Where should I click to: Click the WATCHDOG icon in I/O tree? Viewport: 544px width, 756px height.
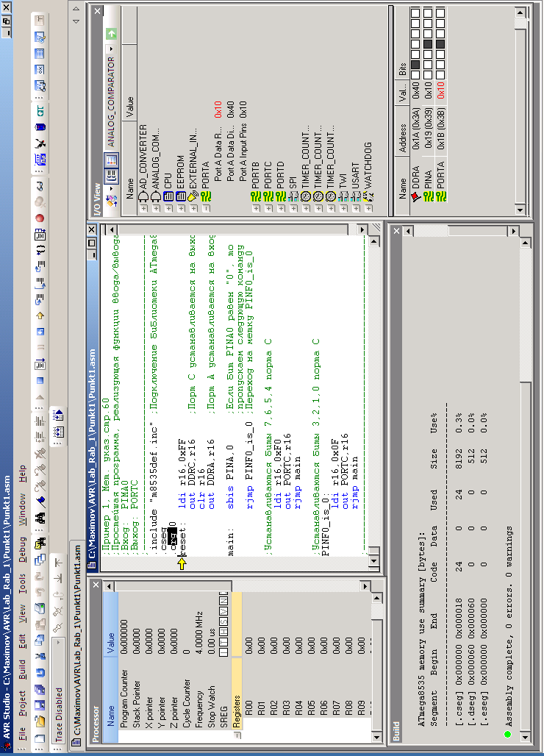coord(368,196)
